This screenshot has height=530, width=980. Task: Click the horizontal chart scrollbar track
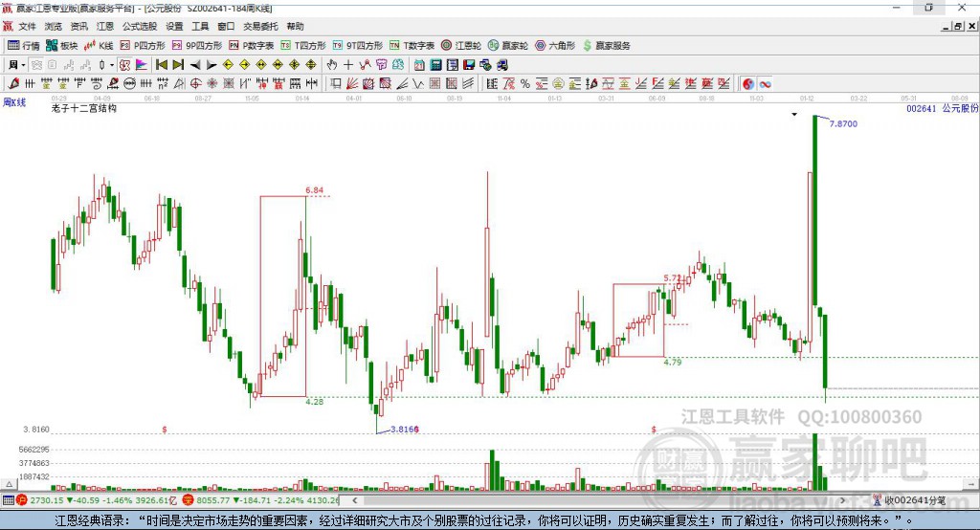tap(599, 500)
